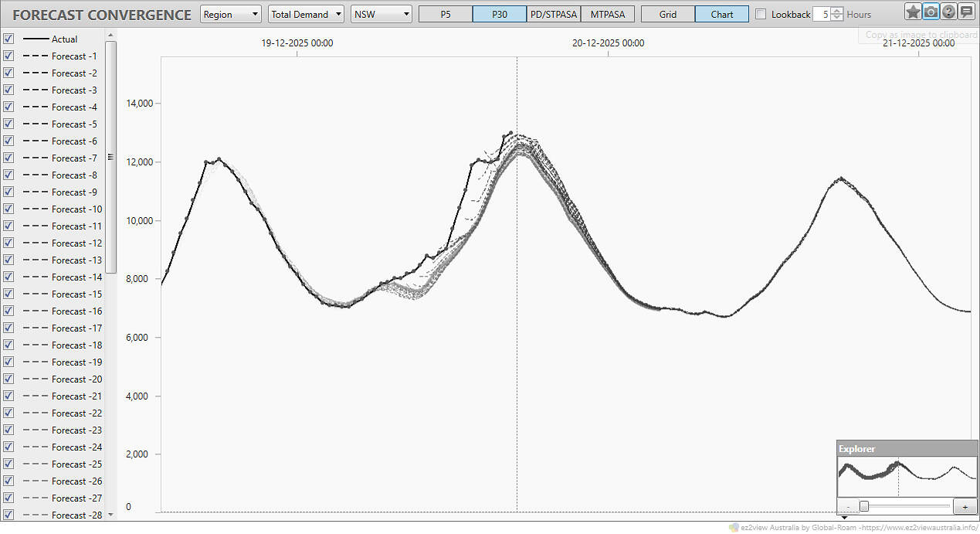Expand the Total Demand dropdown
This screenshot has width=980, height=534.
pos(306,14)
